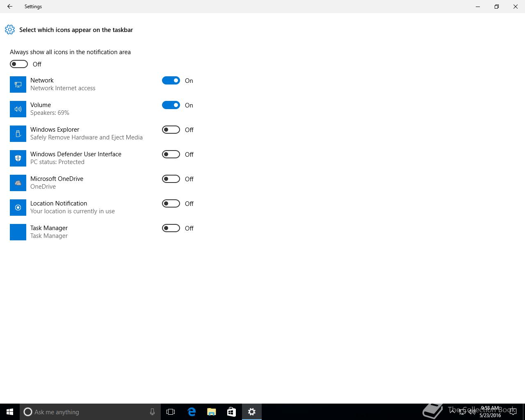Click the Speakers: 69% text
This screenshot has height=420, width=525.
pos(50,113)
